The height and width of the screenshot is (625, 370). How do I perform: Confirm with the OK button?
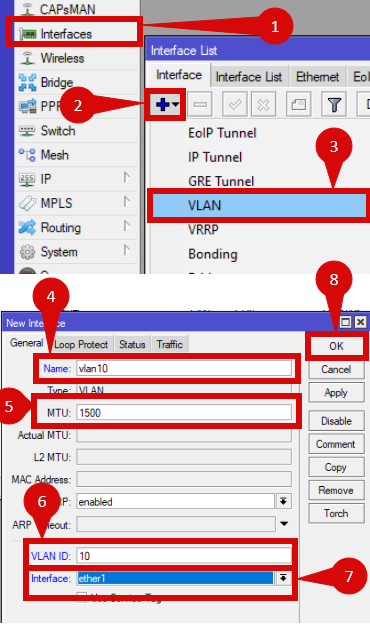pos(336,346)
